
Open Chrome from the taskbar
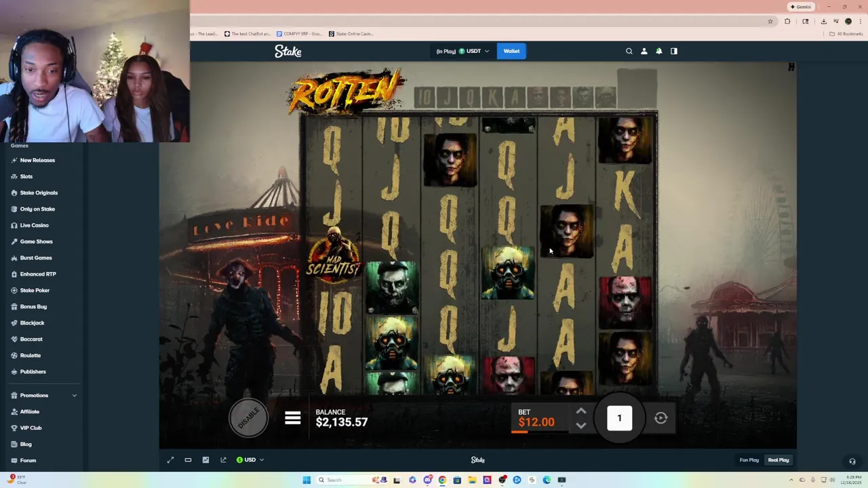coord(442,480)
